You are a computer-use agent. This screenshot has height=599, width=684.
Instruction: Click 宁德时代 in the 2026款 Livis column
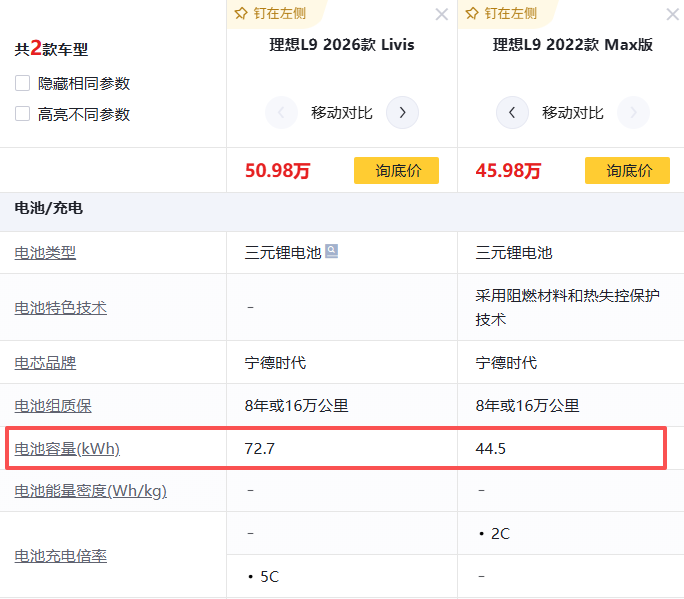(x=275, y=363)
